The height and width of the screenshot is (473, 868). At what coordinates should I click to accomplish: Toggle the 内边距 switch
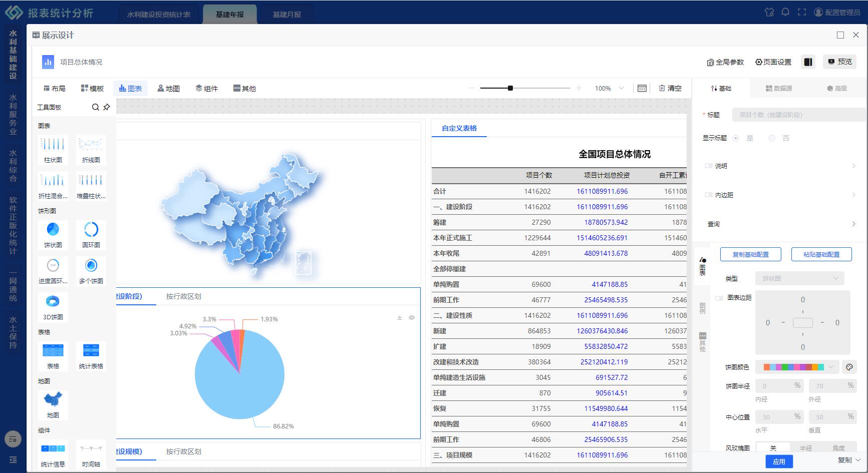(x=708, y=195)
